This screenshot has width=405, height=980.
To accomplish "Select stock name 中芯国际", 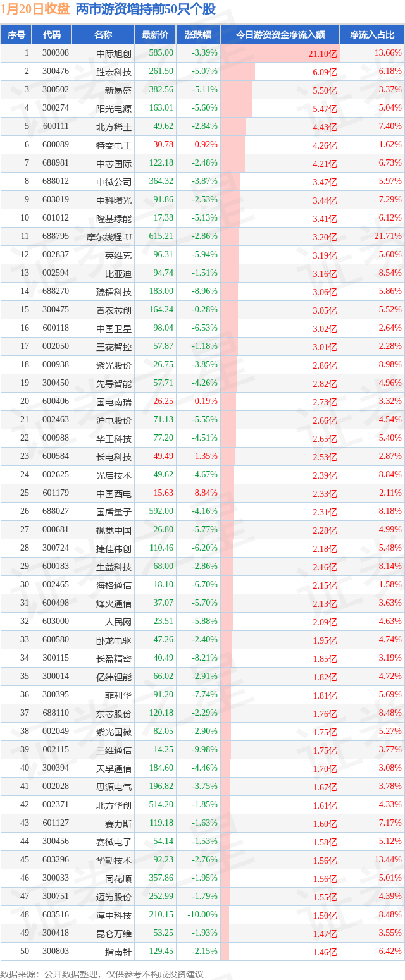I will [114, 164].
